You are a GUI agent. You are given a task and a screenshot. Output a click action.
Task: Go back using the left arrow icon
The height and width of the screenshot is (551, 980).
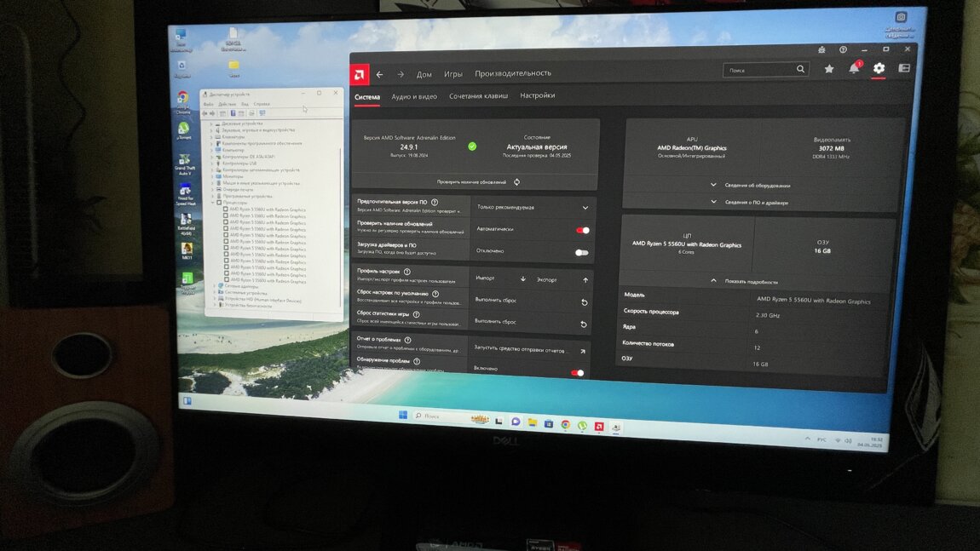[x=380, y=74]
